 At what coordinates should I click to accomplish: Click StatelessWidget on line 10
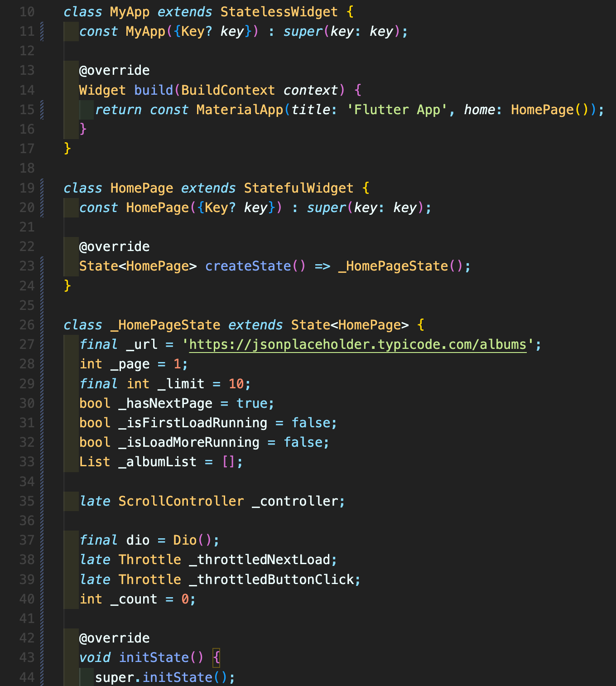click(279, 12)
